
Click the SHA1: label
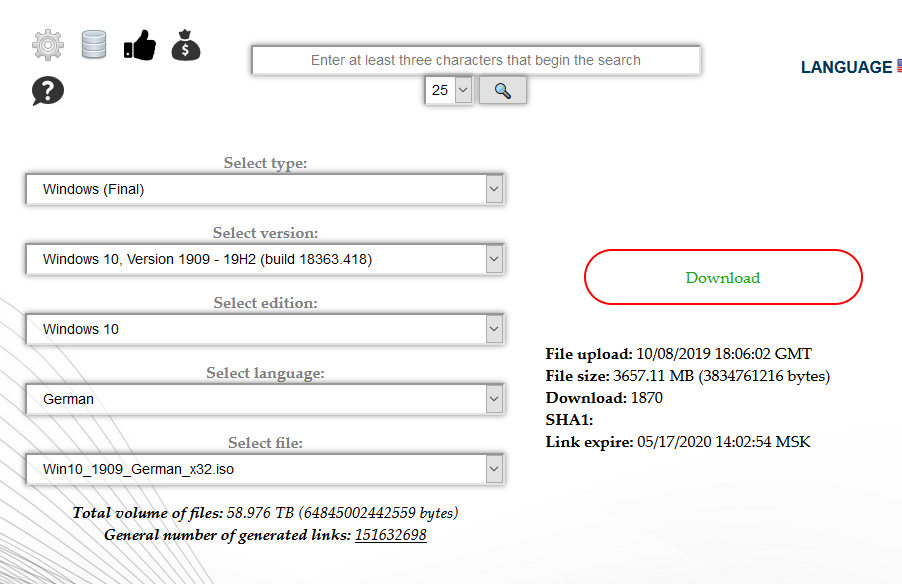569,419
